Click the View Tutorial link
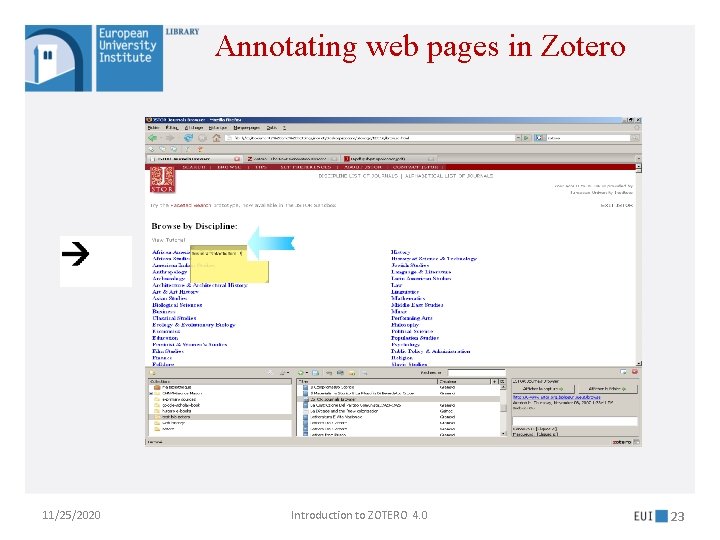Screen dimensions: 720x540 pos(169,240)
